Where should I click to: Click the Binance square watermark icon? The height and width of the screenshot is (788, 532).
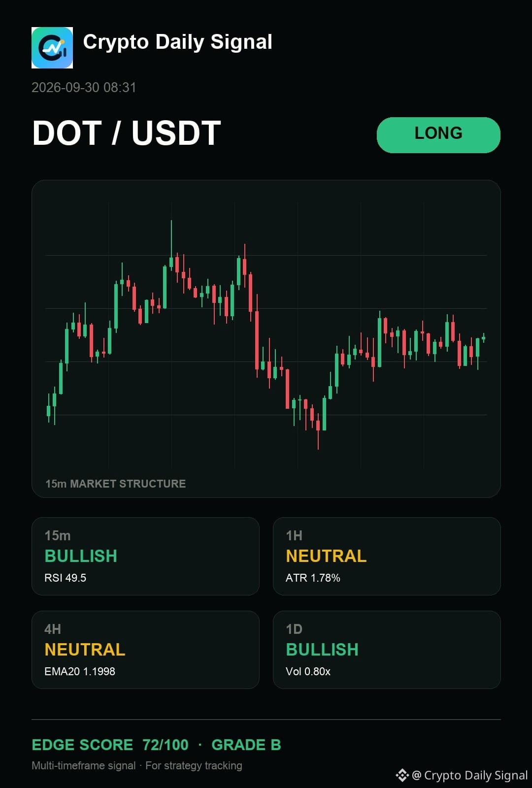click(402, 775)
